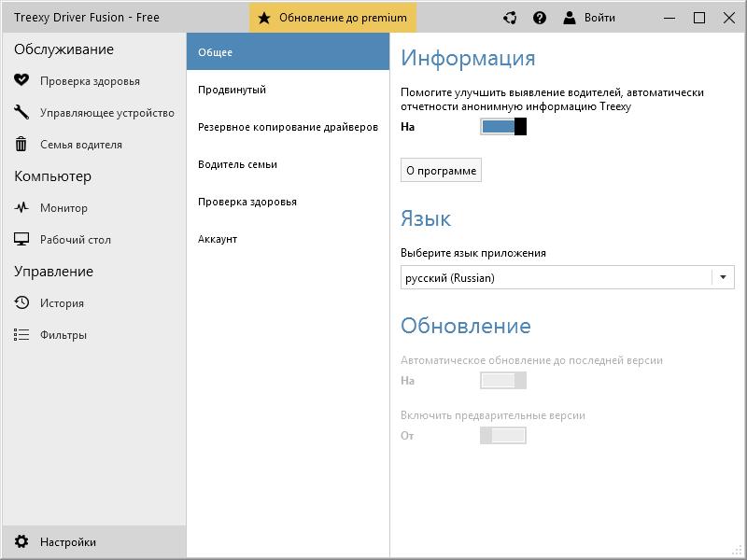Click the Войти sign-in label
747x560 pixels.
point(599,18)
